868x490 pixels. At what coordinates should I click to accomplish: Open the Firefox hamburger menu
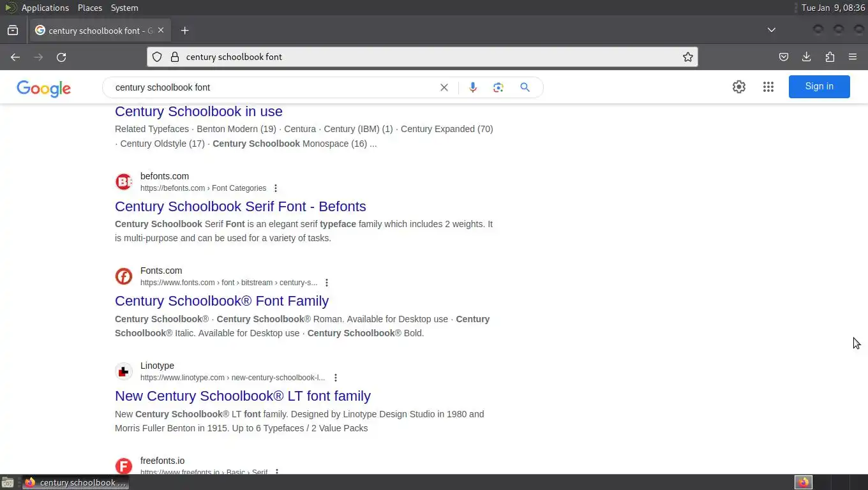pyautogui.click(x=852, y=57)
